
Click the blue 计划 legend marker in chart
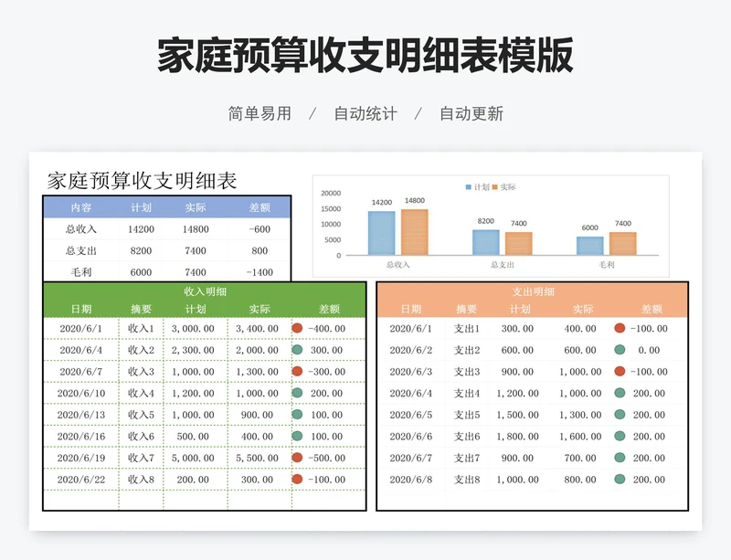tap(468, 187)
